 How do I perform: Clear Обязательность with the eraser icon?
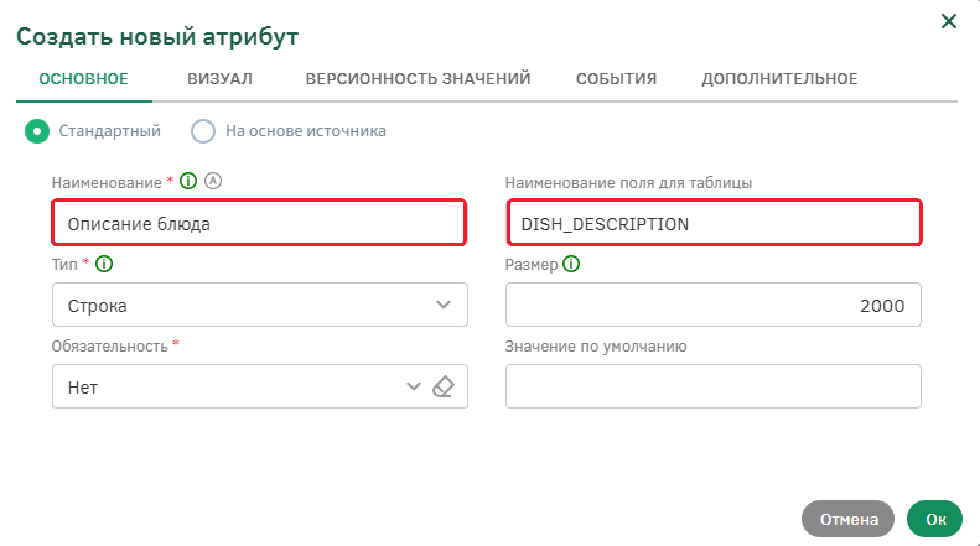click(444, 387)
